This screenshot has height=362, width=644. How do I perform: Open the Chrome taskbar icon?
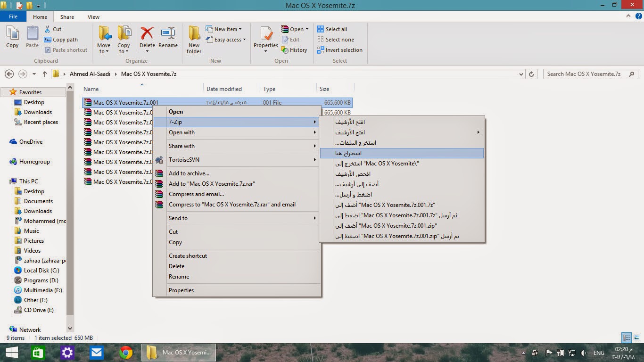(x=126, y=353)
